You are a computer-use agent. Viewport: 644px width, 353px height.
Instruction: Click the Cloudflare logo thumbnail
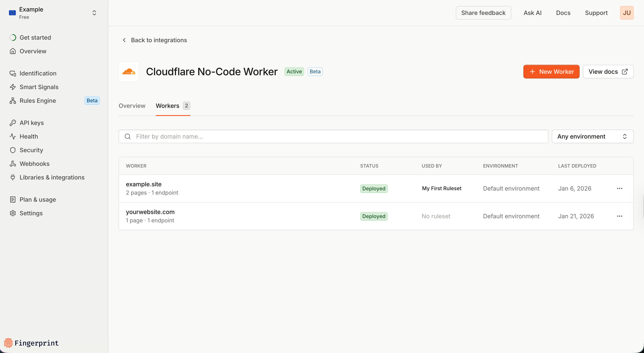[x=129, y=72]
